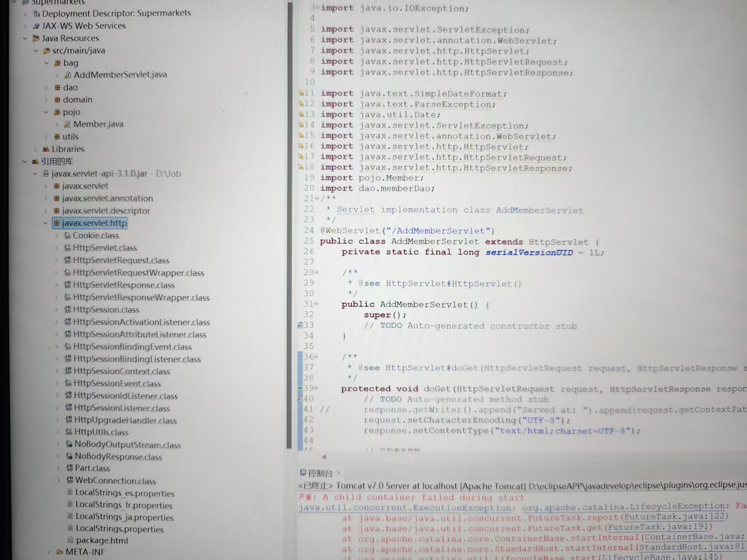Click warning marker on line 11
The image size is (747, 560).
(301, 93)
